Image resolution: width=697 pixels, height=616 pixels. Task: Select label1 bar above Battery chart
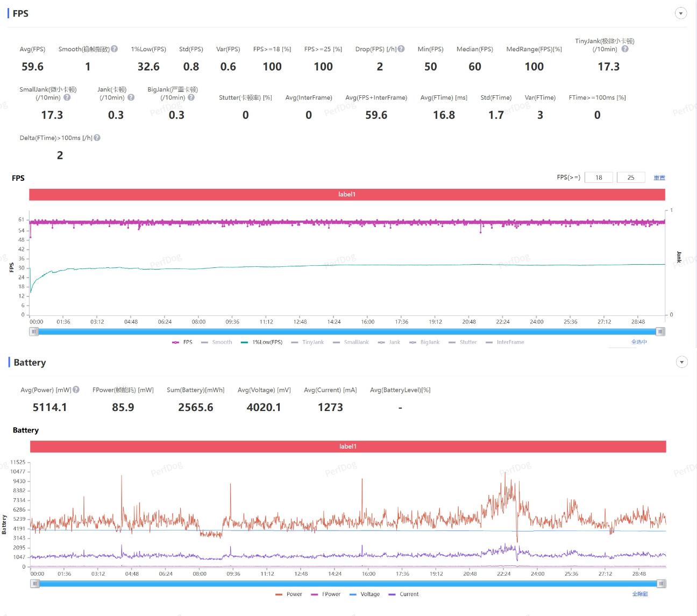pyautogui.click(x=347, y=447)
